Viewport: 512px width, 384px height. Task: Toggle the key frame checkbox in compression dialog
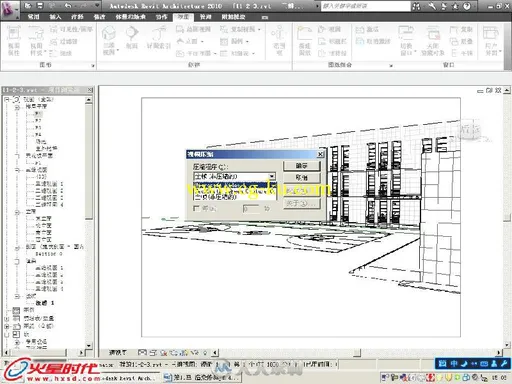point(196,208)
